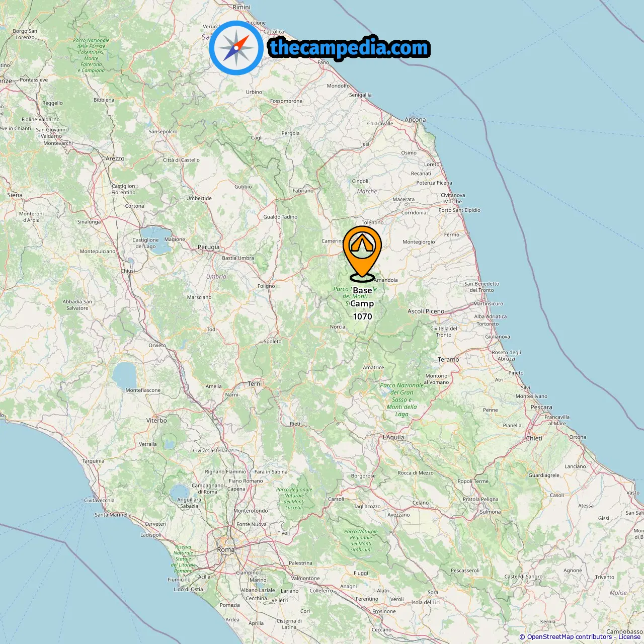This screenshot has width=644, height=644.
Task: Click the Ascoli Piceno label
Action: tap(426, 311)
